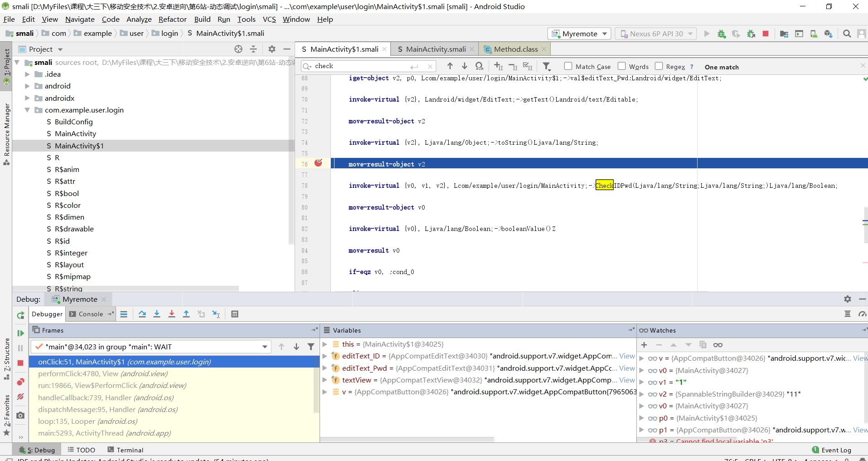
Task: Open AVD Manager icon
Action: [814, 34]
